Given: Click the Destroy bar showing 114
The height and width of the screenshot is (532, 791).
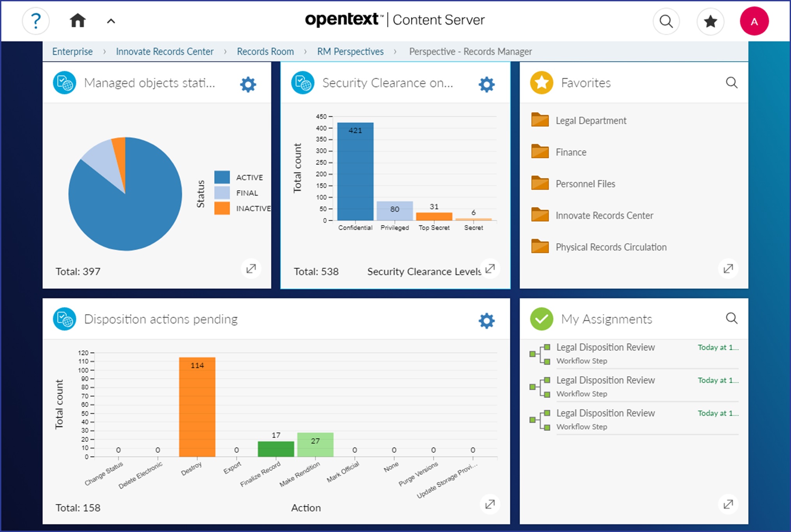Looking at the screenshot, I should pos(197,407).
